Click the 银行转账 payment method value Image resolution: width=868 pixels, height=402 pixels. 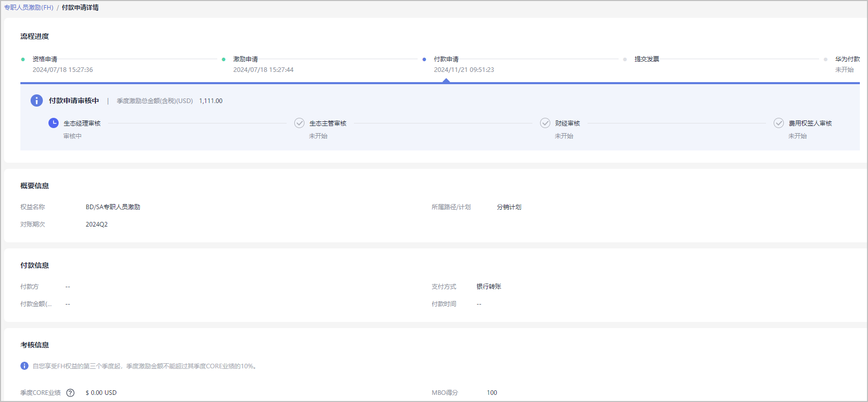489,287
